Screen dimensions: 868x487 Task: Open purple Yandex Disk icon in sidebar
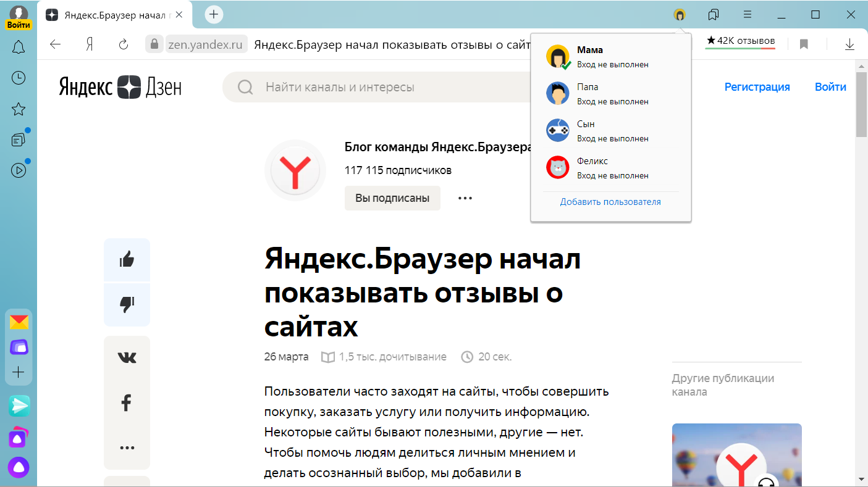pos(19,346)
